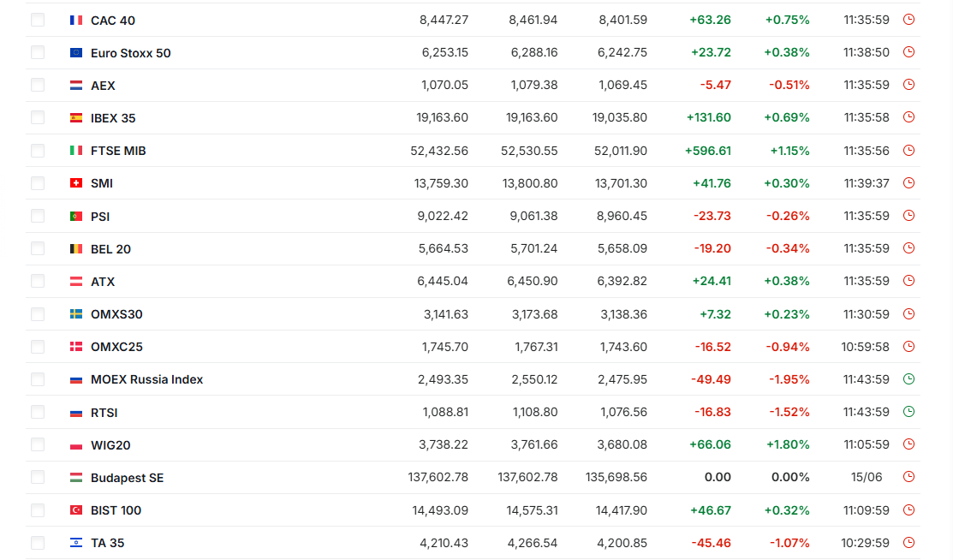Viewport: 953px width, 560px height.
Task: Click the clock icon in the IBEX 35 row
Action: click(908, 116)
